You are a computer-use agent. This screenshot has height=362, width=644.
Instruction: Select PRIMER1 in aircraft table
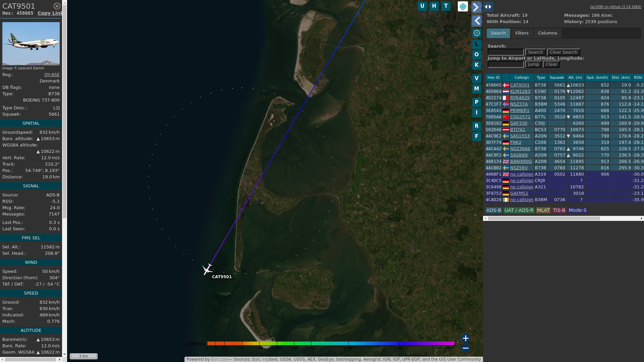coord(520,111)
